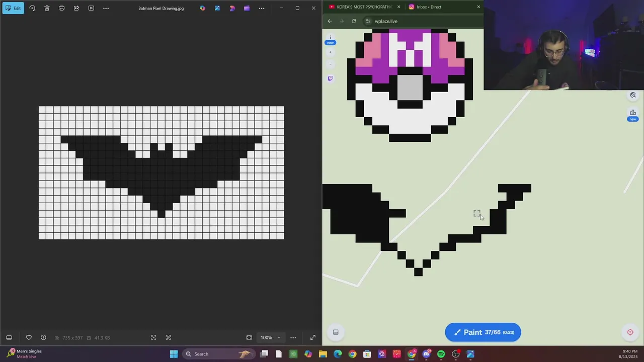Click the Batman Pixel Drawing.jpg title
Screen dimensions: 644x362
(161, 8)
